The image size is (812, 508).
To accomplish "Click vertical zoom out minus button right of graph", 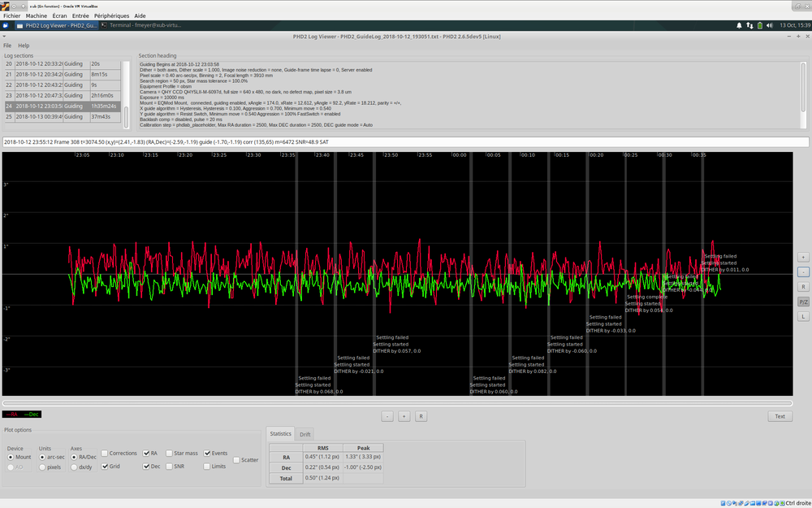I will 803,271.
